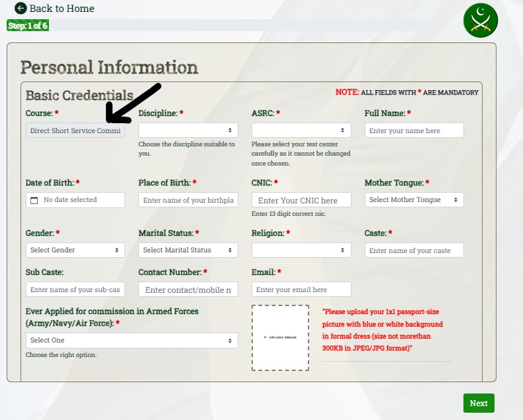The image size is (523, 420).
Task: Focus the Caste text field
Action: 414,250
